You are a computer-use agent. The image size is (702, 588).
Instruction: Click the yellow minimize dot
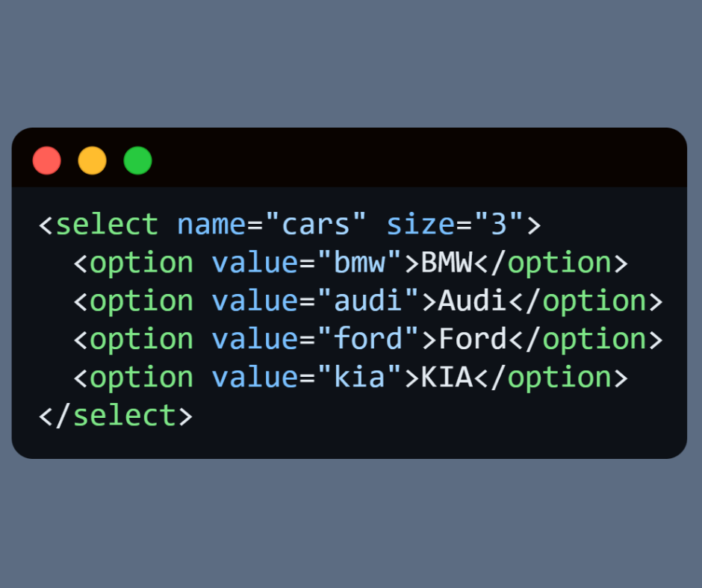[x=93, y=160]
